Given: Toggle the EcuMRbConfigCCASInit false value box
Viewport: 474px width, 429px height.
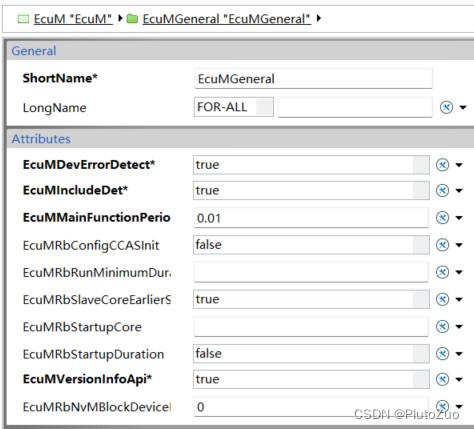Looking at the screenshot, I should point(311,245).
